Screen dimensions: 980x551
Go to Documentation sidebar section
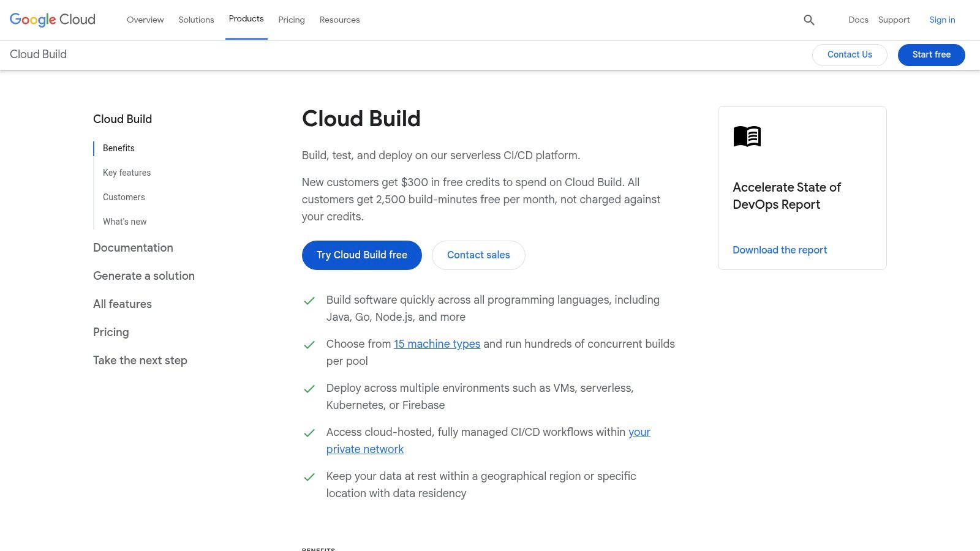click(x=133, y=247)
